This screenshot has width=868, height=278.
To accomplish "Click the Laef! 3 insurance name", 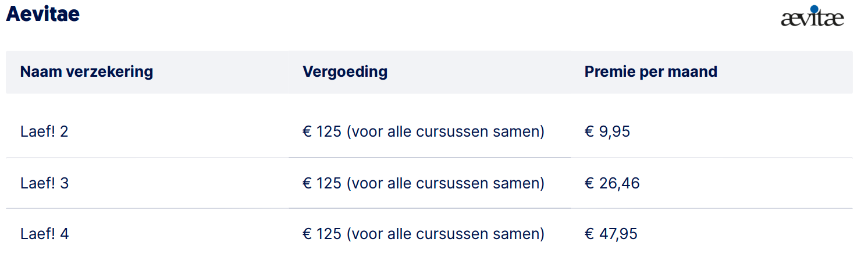I will tap(44, 184).
